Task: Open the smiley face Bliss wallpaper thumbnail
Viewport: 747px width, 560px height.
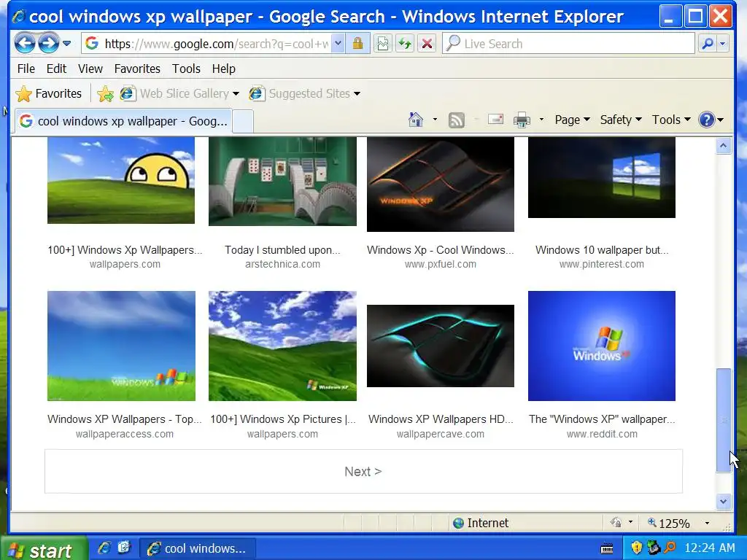Action: click(x=121, y=181)
